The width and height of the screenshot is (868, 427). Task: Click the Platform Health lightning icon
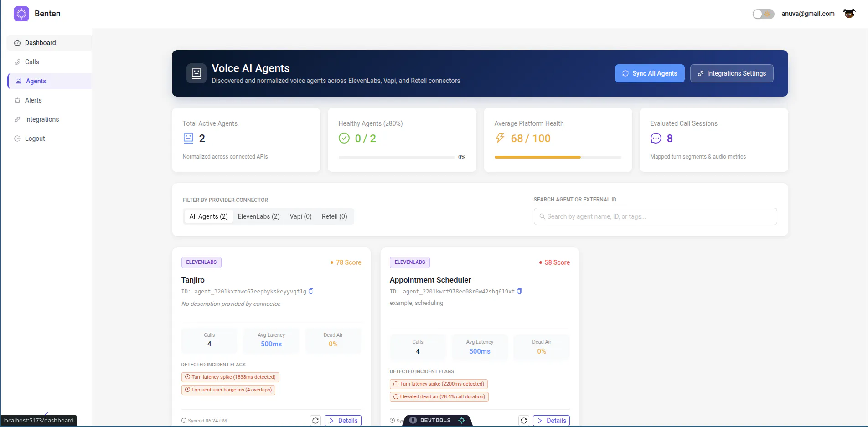click(500, 138)
